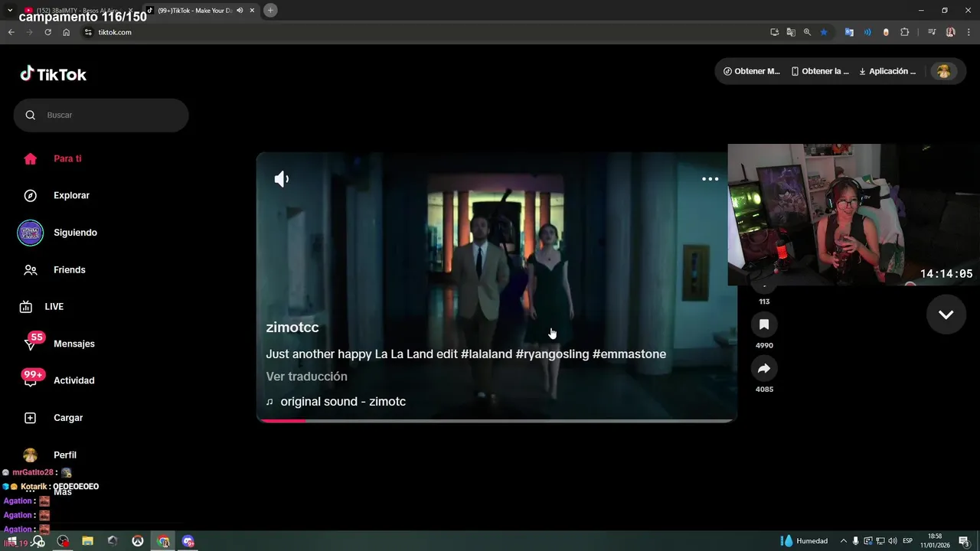This screenshot has width=980, height=551.
Task: Open a new browser tab
Action: pyautogui.click(x=270, y=10)
